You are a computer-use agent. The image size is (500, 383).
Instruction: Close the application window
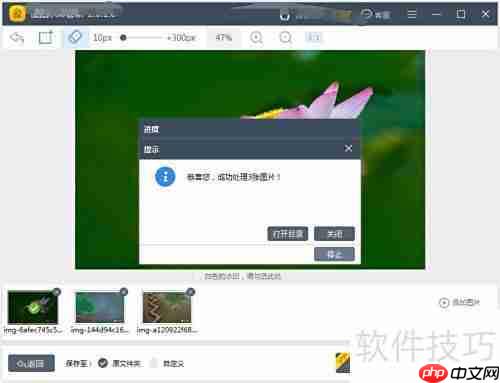pos(485,14)
